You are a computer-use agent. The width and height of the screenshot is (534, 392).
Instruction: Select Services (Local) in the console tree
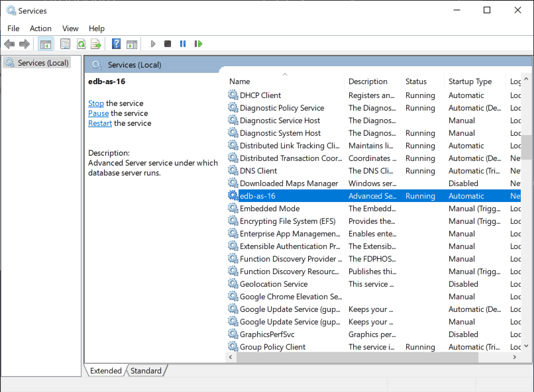(x=42, y=63)
